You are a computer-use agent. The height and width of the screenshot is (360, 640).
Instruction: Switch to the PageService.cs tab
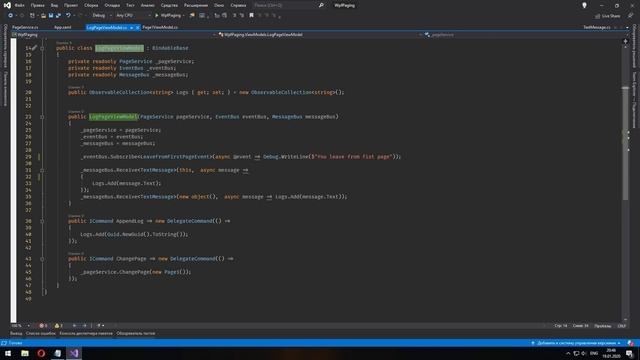25,27
